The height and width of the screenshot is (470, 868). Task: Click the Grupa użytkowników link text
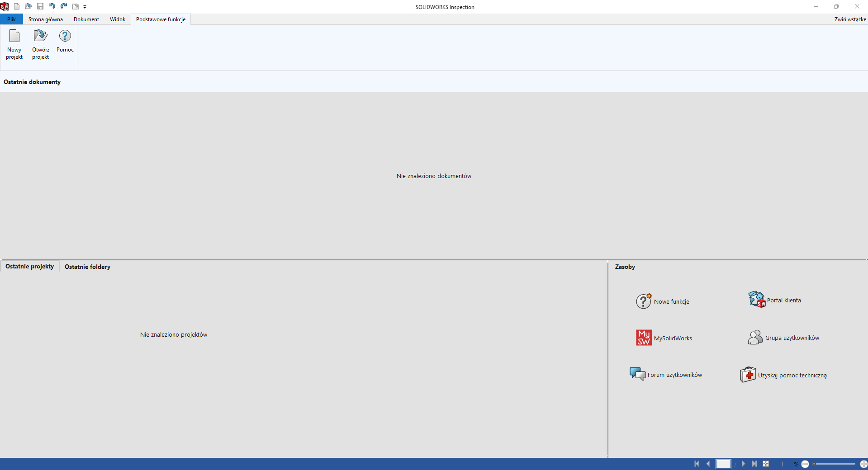pyautogui.click(x=792, y=338)
